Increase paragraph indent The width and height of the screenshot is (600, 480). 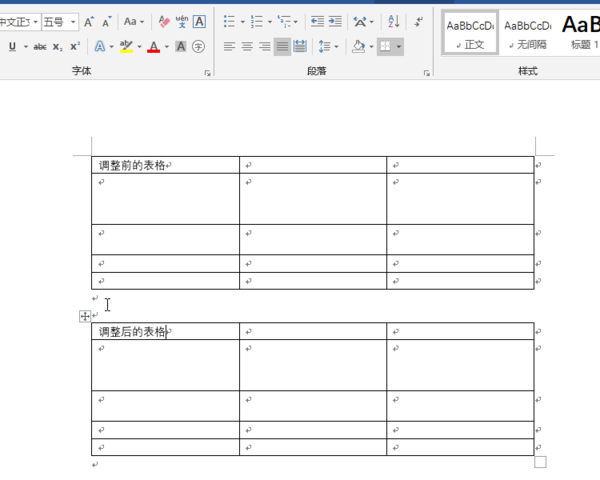(335, 22)
